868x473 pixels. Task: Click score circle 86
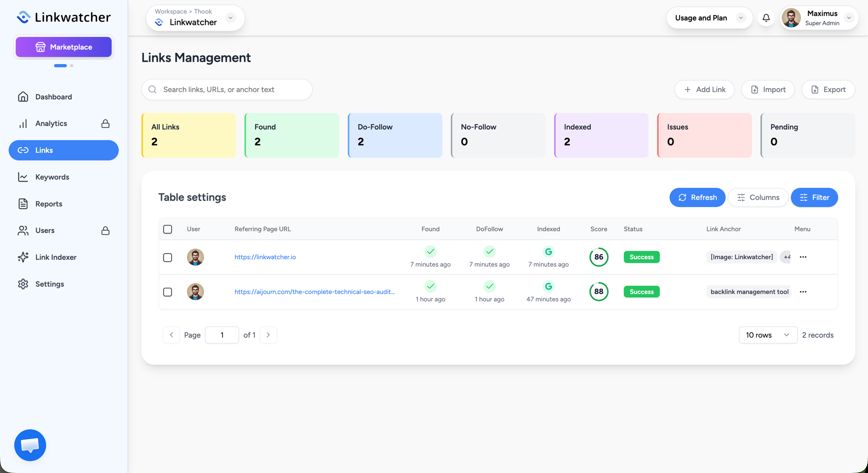598,257
